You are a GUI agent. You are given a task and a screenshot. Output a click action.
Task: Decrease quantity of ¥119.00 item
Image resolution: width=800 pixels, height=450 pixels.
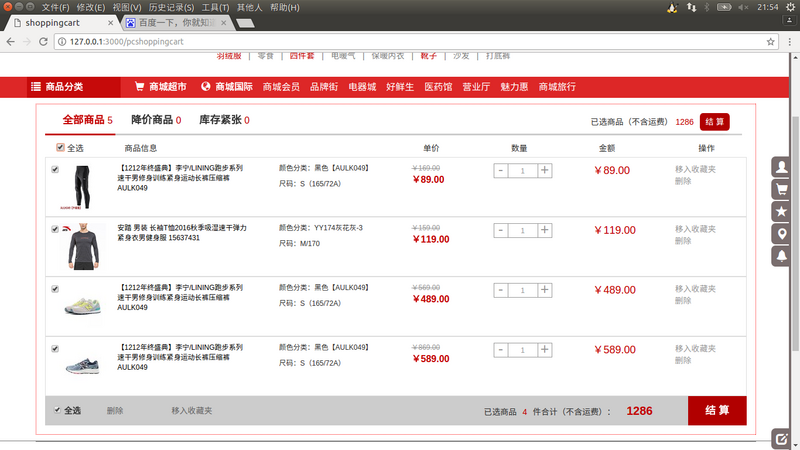pyautogui.click(x=501, y=230)
